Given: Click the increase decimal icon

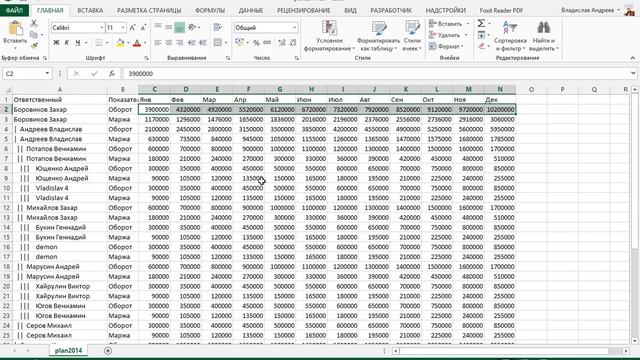Looking at the screenshot, I should 282,42.
